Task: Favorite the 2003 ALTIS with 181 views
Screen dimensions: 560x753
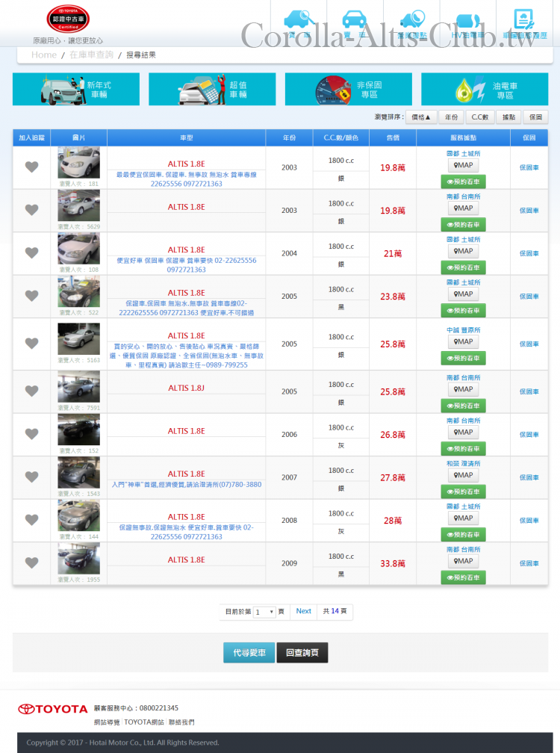Action: pyautogui.click(x=31, y=167)
